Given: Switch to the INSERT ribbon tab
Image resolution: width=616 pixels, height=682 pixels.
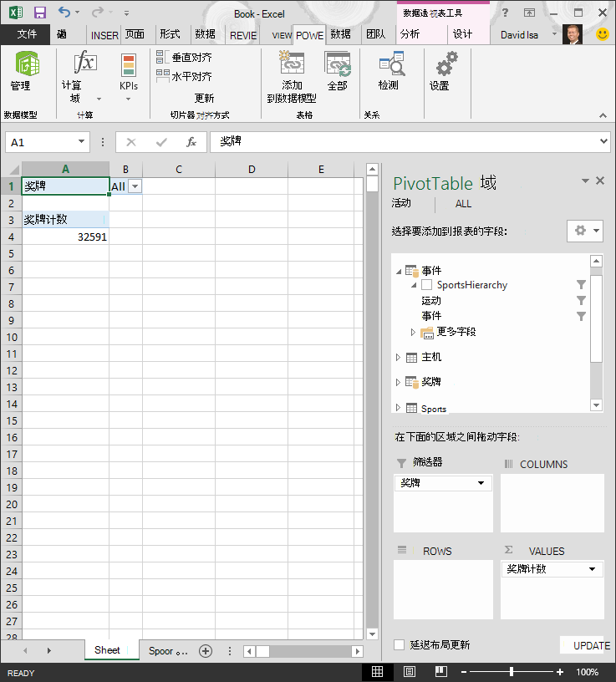Looking at the screenshot, I should click(104, 35).
